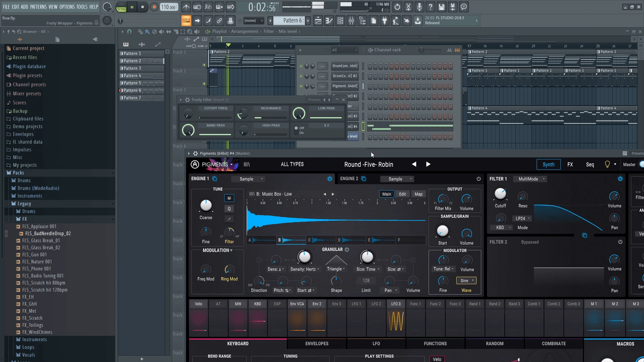Toggle the green LED of DrumCom..4bit channel
644x362 pixels.
[301, 66]
